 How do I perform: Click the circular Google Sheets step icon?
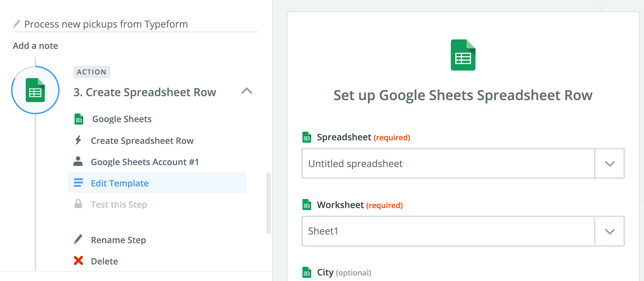pyautogui.click(x=35, y=90)
